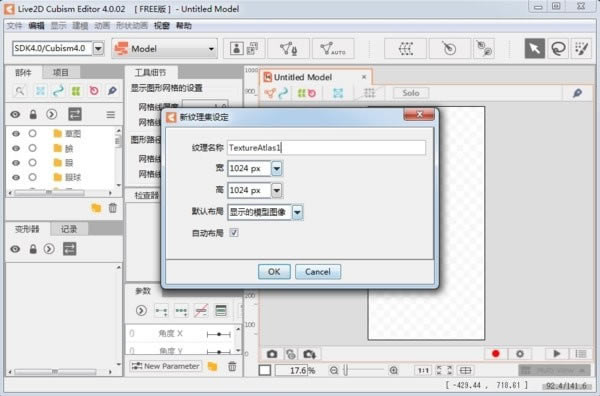Filter parts by green art mesh icon
Viewport: 600px width, 396px height.
(76, 91)
